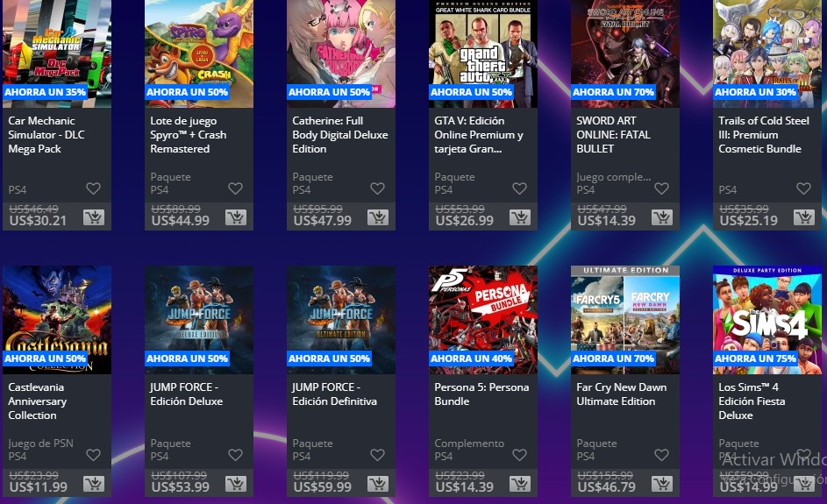The width and height of the screenshot is (827, 504).
Task: Add Catherine: Full Body to cart
Action: click(378, 217)
